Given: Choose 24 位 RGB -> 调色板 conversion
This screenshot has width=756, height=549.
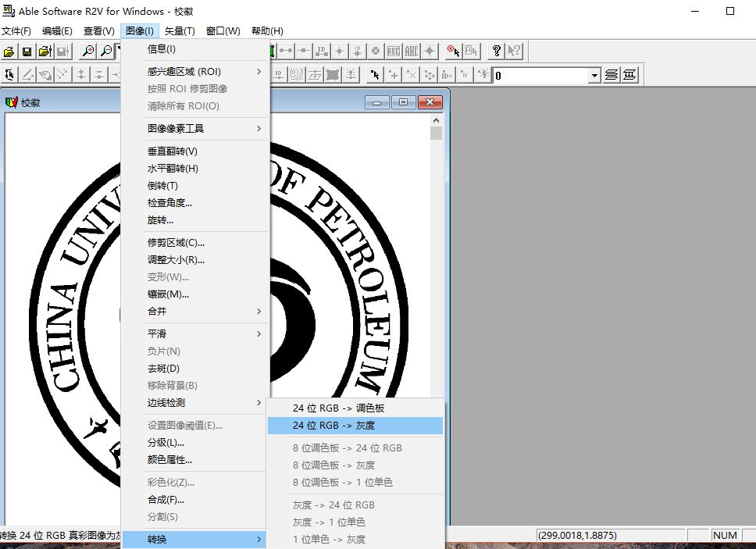Looking at the screenshot, I should [x=355, y=408].
